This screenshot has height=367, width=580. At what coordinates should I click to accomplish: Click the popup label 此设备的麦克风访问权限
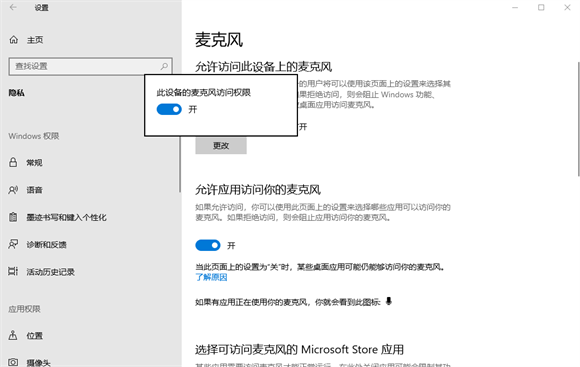pos(203,92)
